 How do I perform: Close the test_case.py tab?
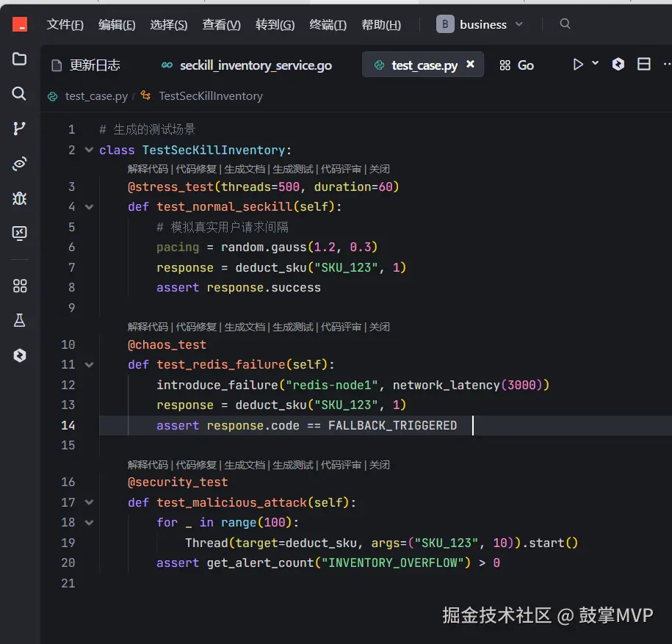(470, 65)
